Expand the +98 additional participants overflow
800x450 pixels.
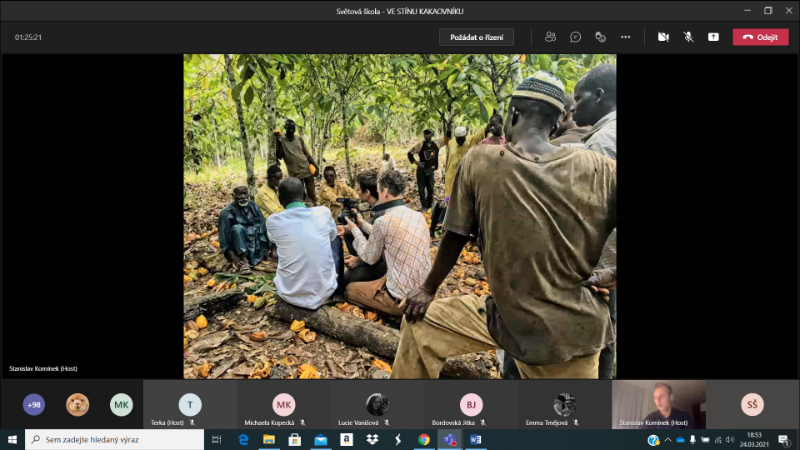coord(34,404)
